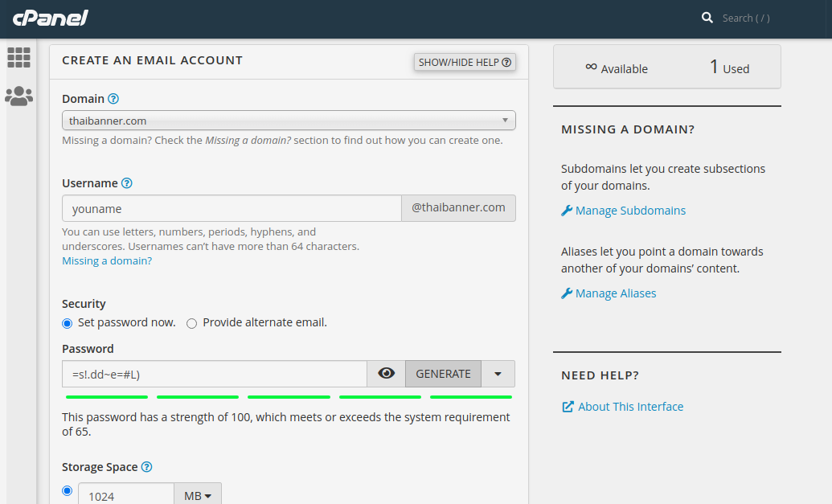
Task: Click the Domain help question icon
Action: point(113,99)
